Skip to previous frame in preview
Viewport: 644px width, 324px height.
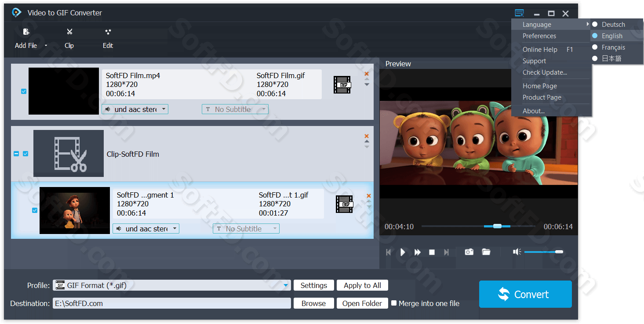[388, 252]
